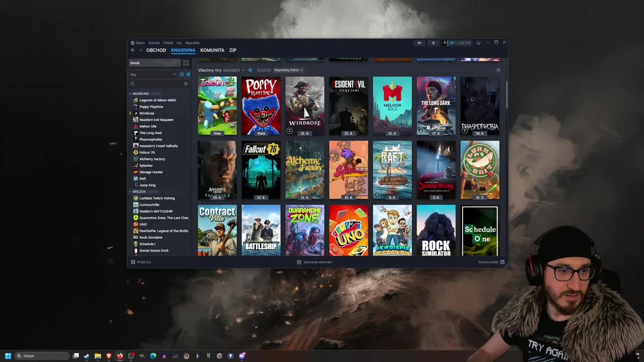Open ZIP account dropdown with wallet
Image resolution: width=644 pixels, height=362 pixels.
tap(457, 43)
